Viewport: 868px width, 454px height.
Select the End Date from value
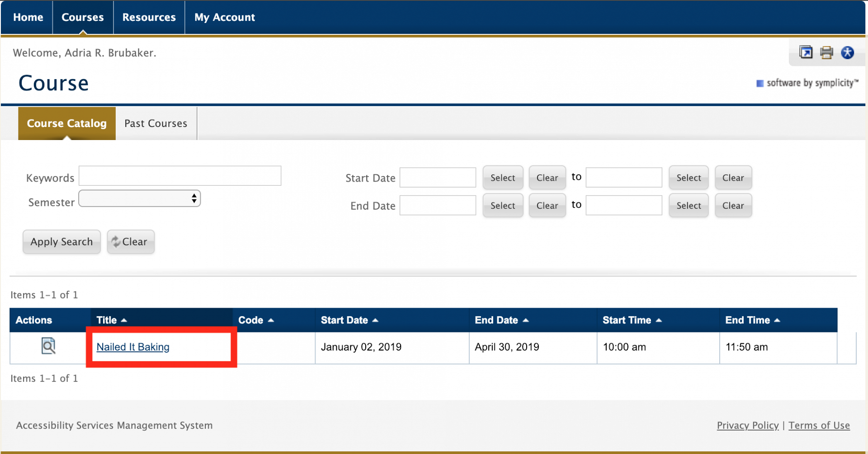coord(503,206)
